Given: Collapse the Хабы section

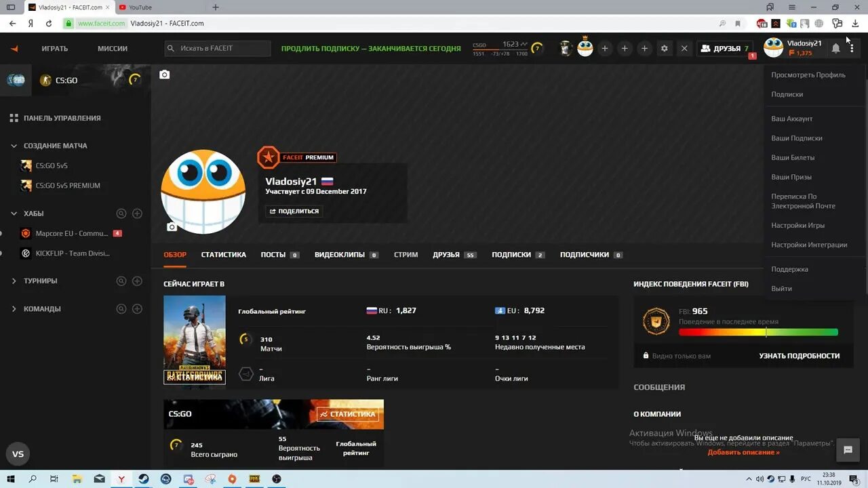Looking at the screenshot, I should 14,213.
